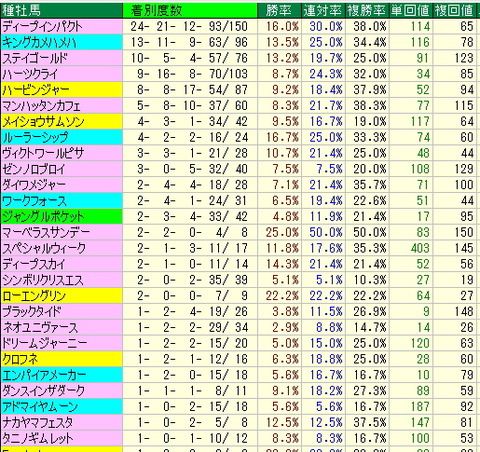Select the ディープスカイ sire name
480x452 pixels.
point(34,264)
